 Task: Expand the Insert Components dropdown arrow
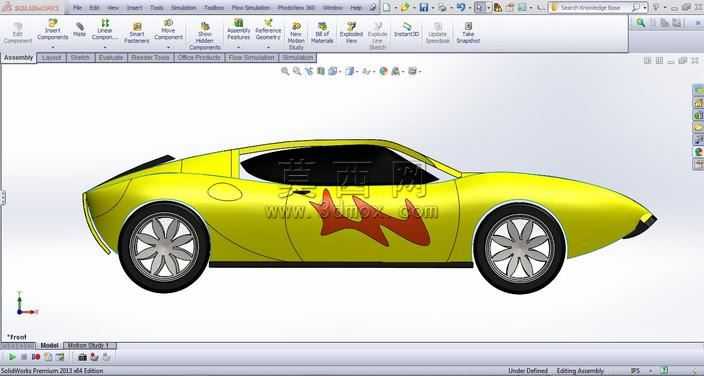(x=53, y=46)
